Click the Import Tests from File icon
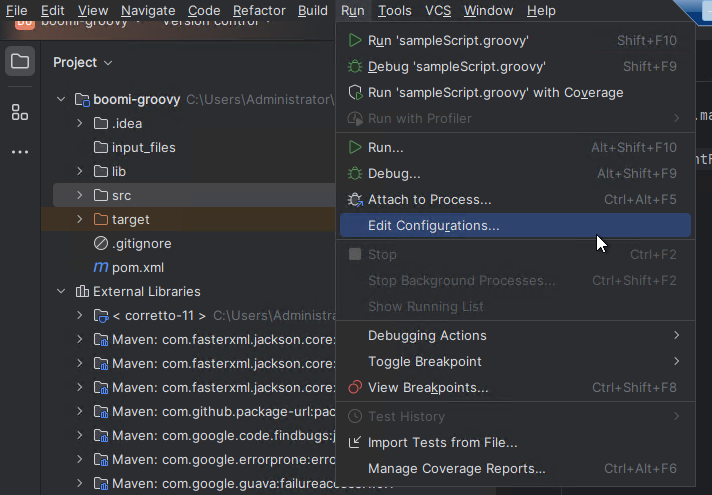Viewport: 712px width, 495px height. pos(355,442)
